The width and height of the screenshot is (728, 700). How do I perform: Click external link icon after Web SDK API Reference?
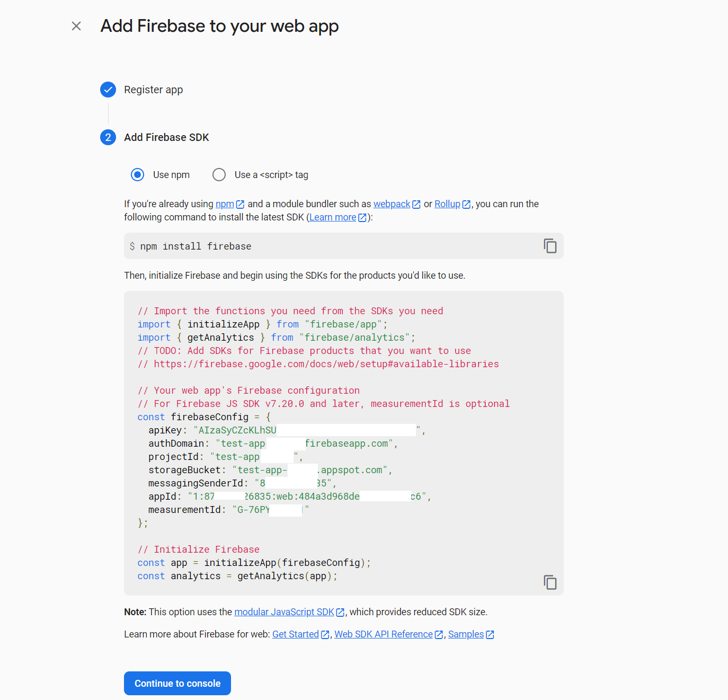439,635
